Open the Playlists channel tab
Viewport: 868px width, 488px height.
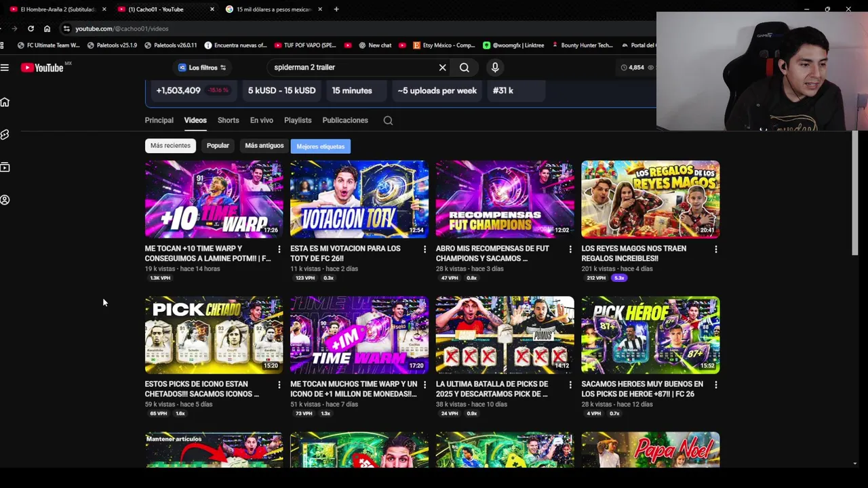tap(298, 120)
